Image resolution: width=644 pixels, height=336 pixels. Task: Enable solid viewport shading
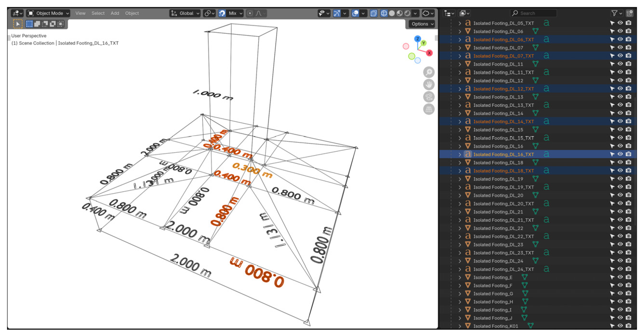tap(392, 13)
